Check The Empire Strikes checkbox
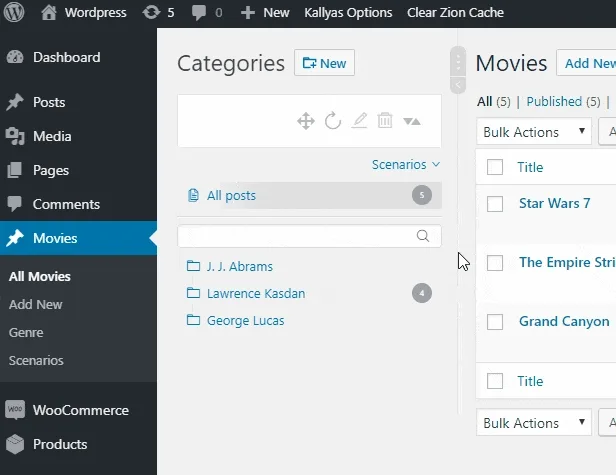The image size is (616, 475). click(495, 263)
